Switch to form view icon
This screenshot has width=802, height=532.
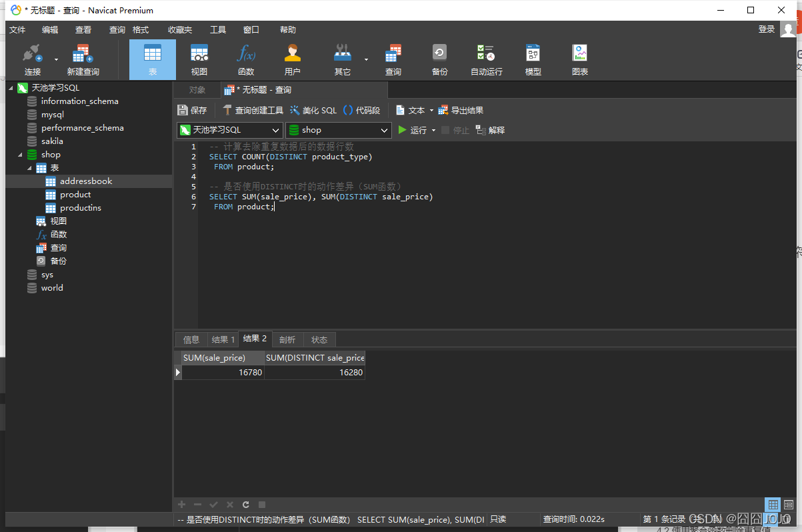(x=789, y=505)
